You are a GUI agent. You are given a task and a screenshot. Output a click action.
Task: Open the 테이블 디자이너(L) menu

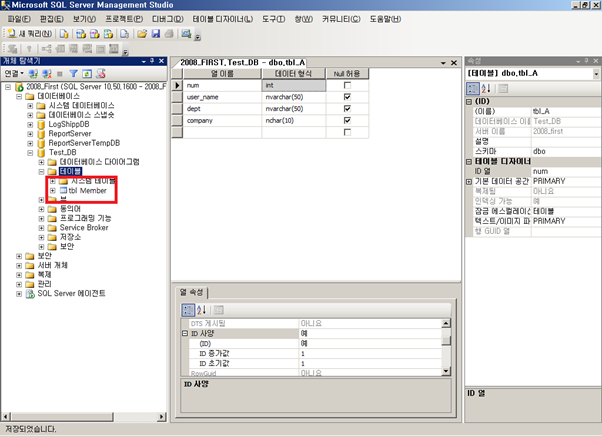[223, 19]
